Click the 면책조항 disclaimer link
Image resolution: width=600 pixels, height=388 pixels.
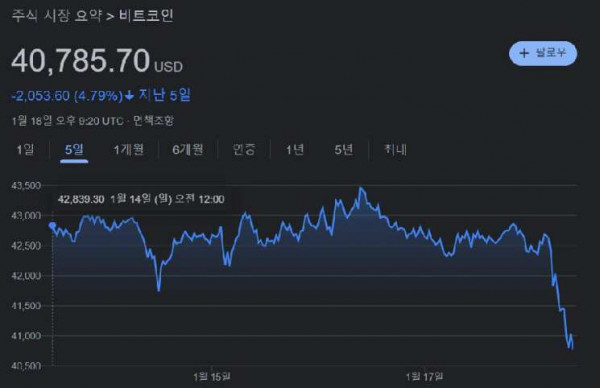point(153,121)
